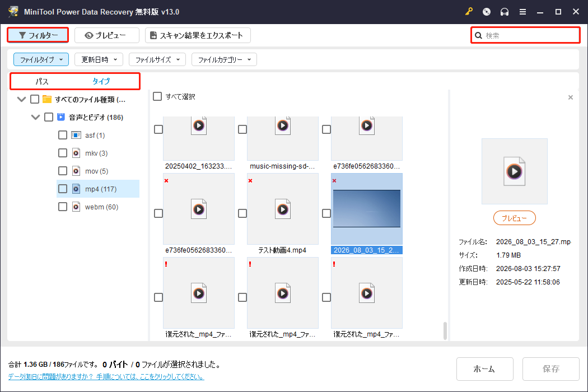Check the すべてのファイル種類 tree checkbox

(x=35, y=99)
